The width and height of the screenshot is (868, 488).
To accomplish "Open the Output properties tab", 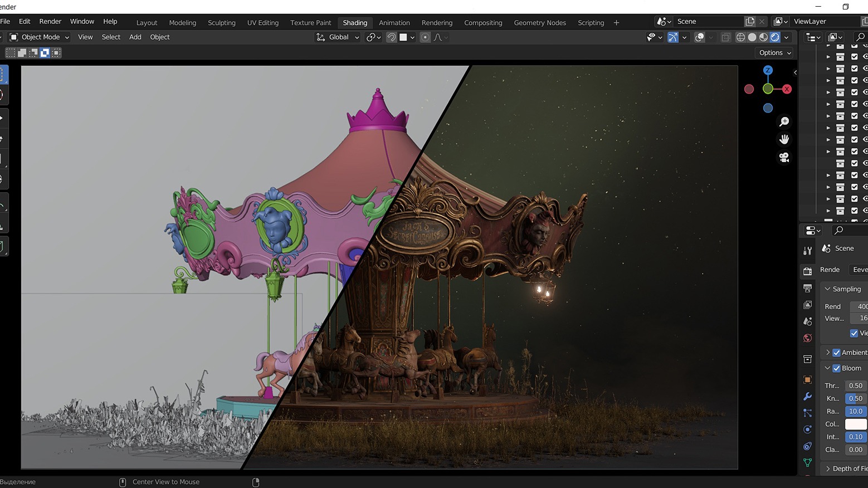I will (x=807, y=287).
